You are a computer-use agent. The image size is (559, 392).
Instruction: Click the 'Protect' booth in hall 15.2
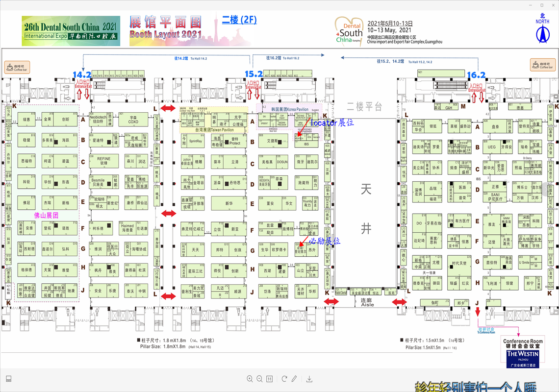pos(234,141)
